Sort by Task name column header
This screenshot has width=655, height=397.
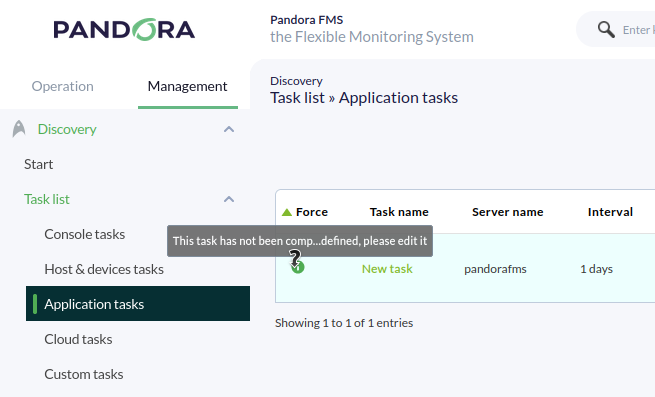[399, 212]
